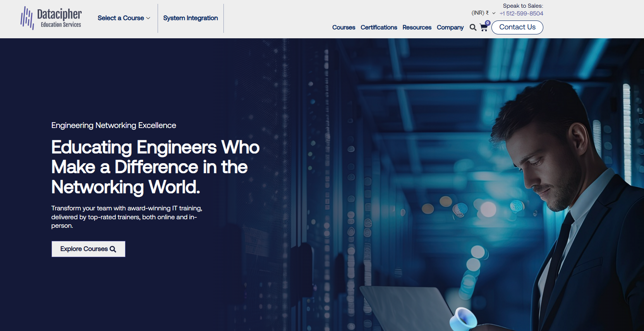This screenshot has width=644, height=331.
Task: Open the Resources menu item
Action: [x=417, y=27]
